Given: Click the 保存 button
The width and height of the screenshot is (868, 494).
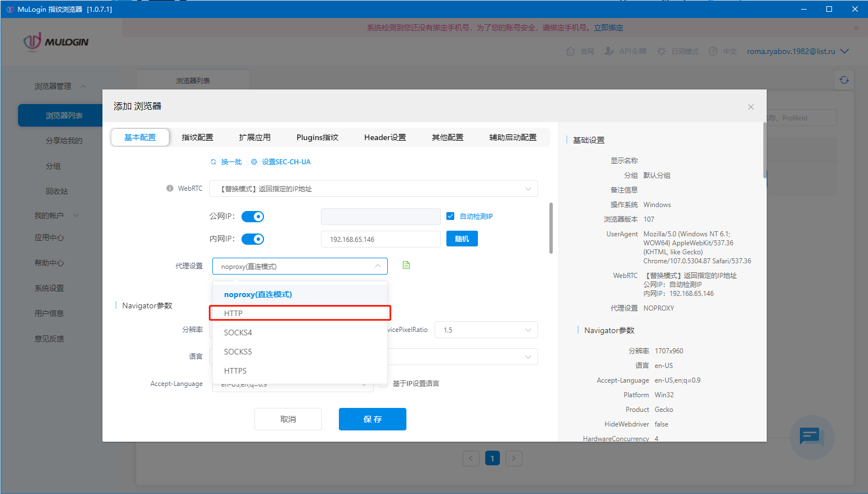Looking at the screenshot, I should point(373,419).
